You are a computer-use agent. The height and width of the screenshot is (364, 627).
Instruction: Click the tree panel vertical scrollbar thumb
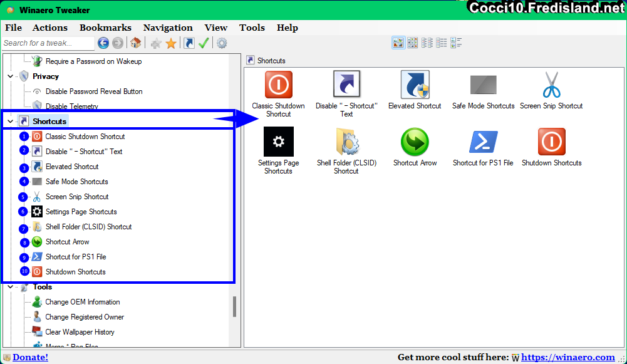pos(234,307)
